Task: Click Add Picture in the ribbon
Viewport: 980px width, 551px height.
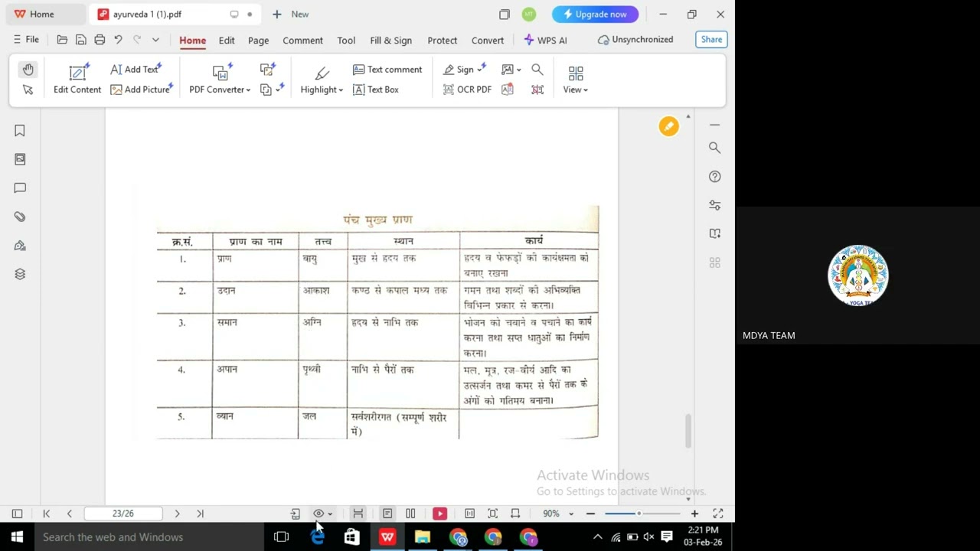Action: tap(142, 90)
